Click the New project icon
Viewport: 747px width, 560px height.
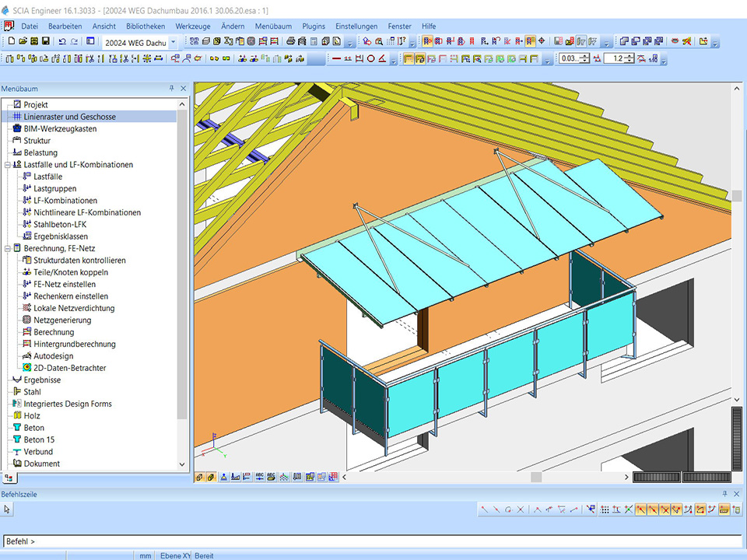point(11,41)
